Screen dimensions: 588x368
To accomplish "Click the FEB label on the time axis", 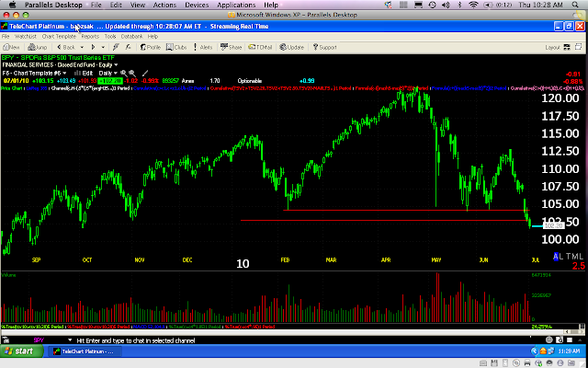I will point(285,259).
